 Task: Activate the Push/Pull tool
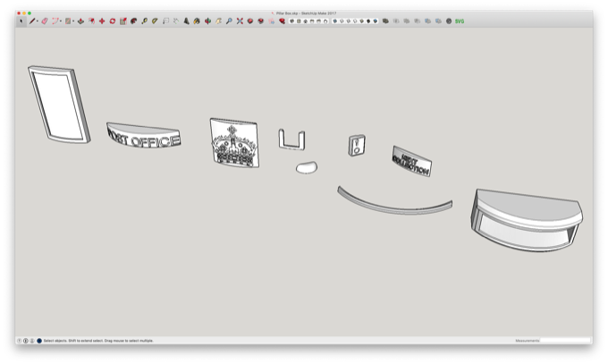coord(80,21)
